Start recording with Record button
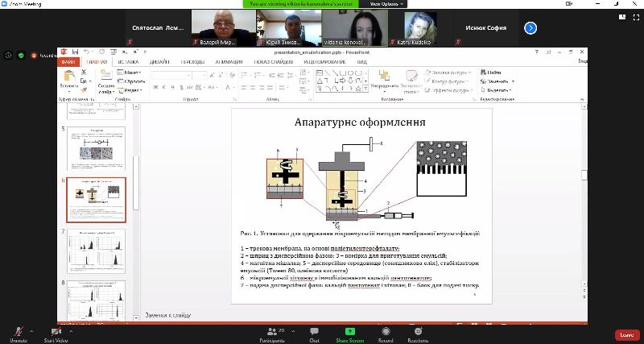Viewport: 644px width, 344px height. 386,331
